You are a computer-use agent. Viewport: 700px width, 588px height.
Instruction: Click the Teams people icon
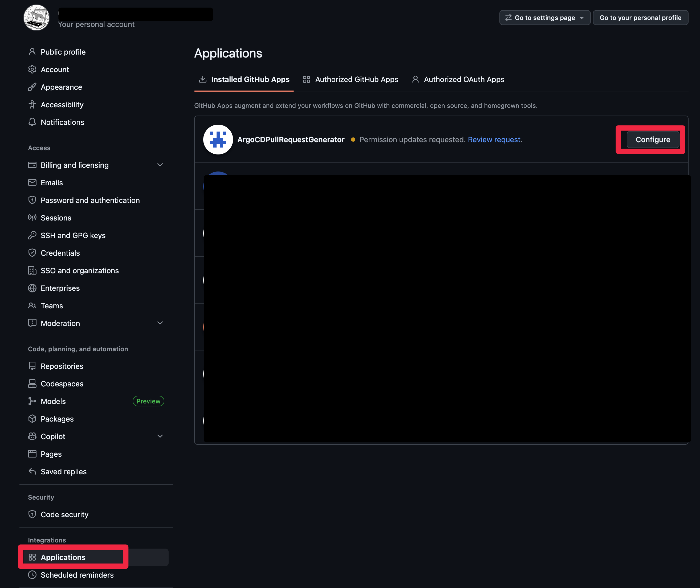32,306
